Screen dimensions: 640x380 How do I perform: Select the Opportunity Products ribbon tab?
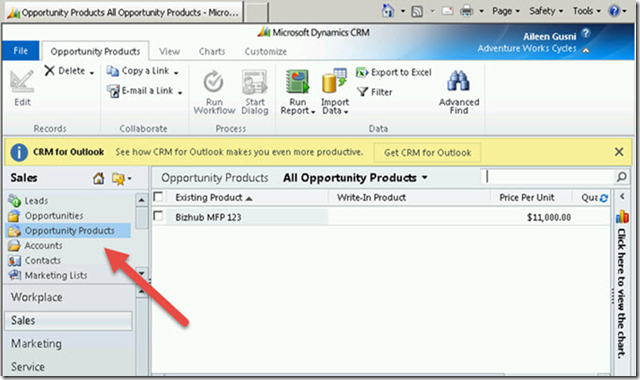coord(95,51)
